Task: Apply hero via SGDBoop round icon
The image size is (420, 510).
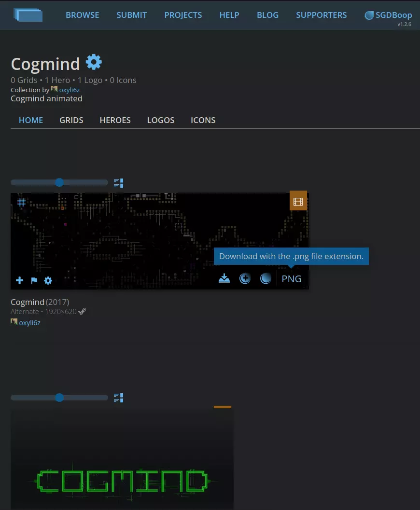Action: [x=266, y=278]
